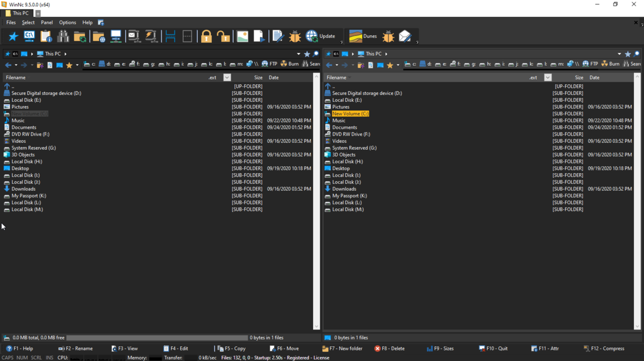Open the Panel menu
This screenshot has width=644, height=361.
pyautogui.click(x=47, y=23)
